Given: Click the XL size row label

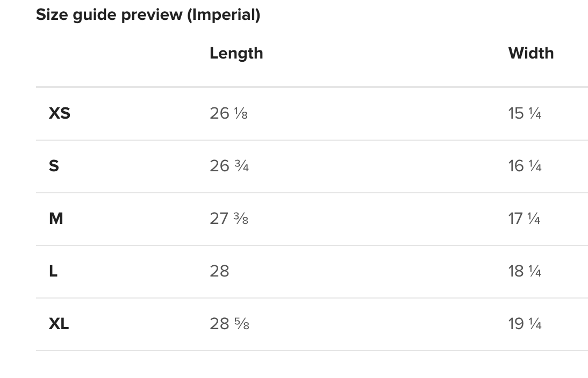Looking at the screenshot, I should point(59,324).
